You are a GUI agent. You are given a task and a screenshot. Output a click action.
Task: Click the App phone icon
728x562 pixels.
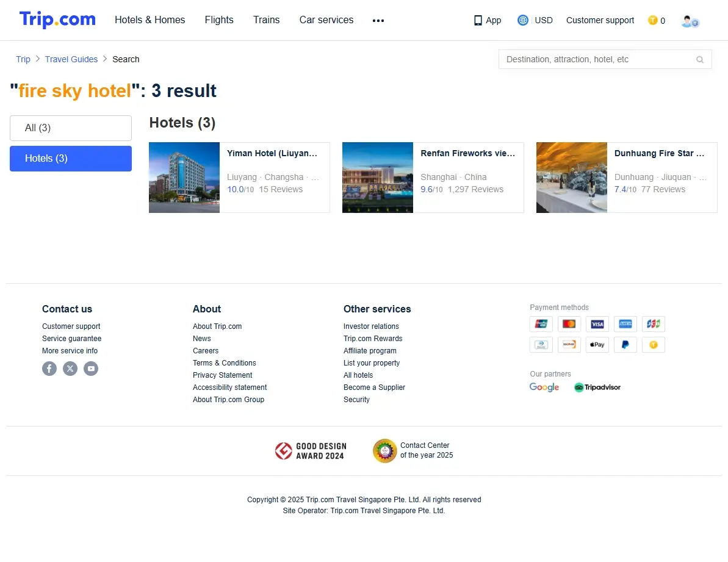pos(478,20)
